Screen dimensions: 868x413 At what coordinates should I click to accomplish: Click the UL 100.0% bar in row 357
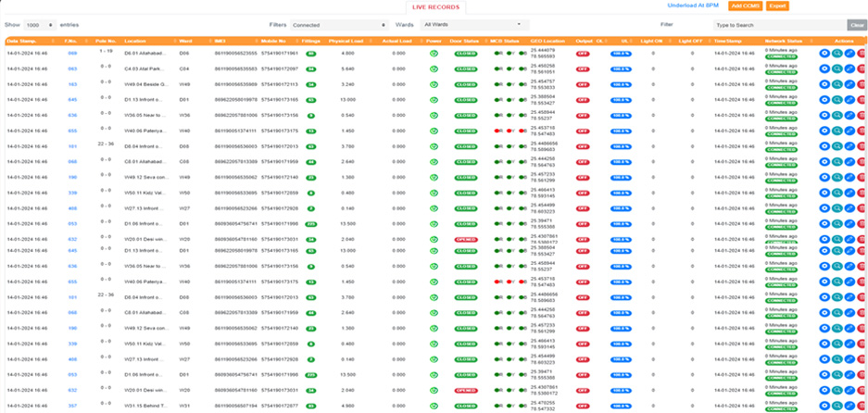point(621,406)
